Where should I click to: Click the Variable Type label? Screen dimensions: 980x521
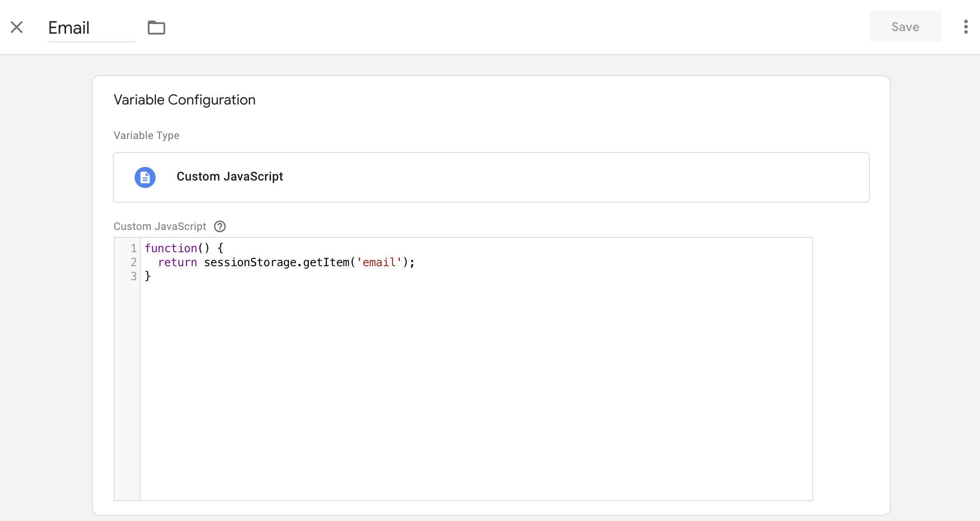coord(146,135)
